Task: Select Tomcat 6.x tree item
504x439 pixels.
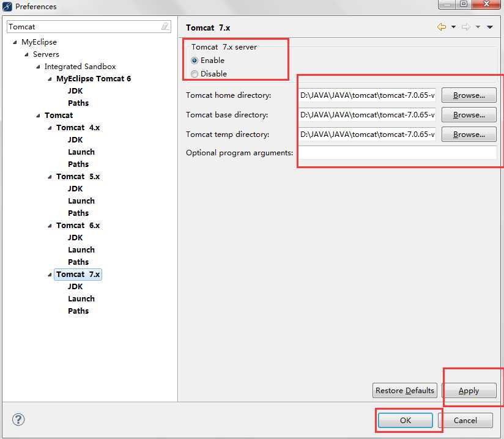Action: click(x=78, y=226)
